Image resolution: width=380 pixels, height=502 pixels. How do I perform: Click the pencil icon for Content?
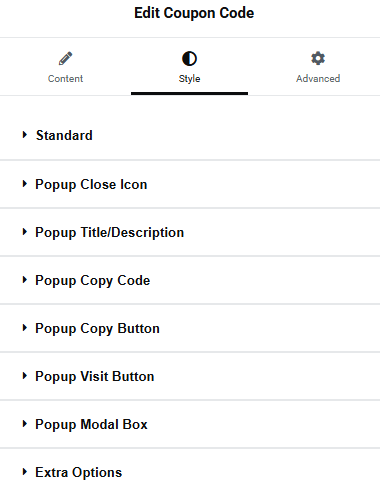[x=65, y=59]
